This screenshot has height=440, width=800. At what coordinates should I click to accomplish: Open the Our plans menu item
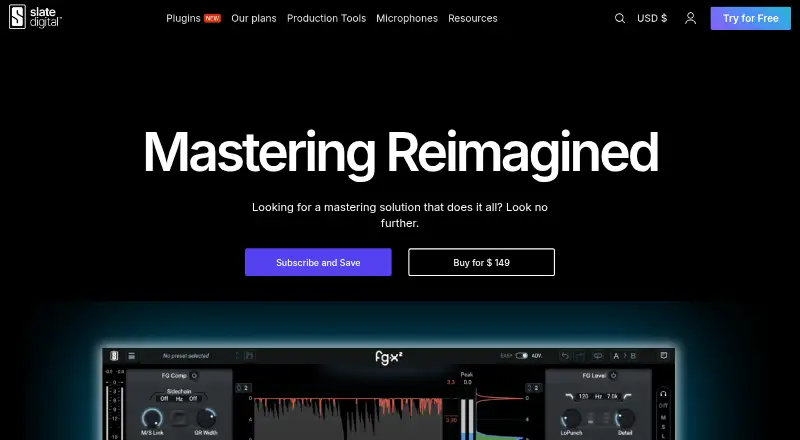[x=254, y=18]
